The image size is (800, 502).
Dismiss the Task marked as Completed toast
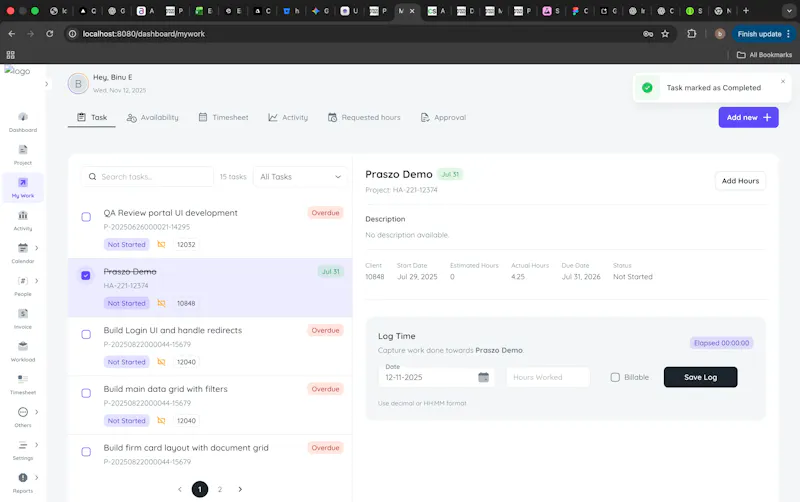783,81
